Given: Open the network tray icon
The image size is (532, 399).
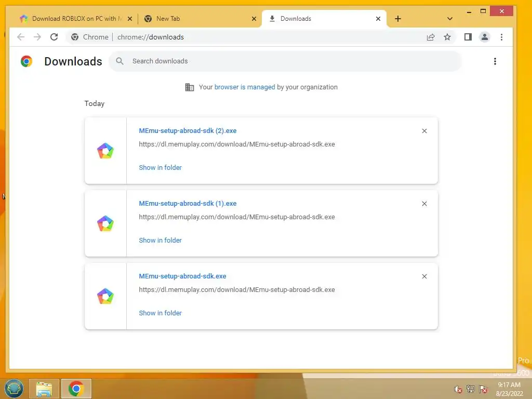Looking at the screenshot, I should tap(470, 389).
